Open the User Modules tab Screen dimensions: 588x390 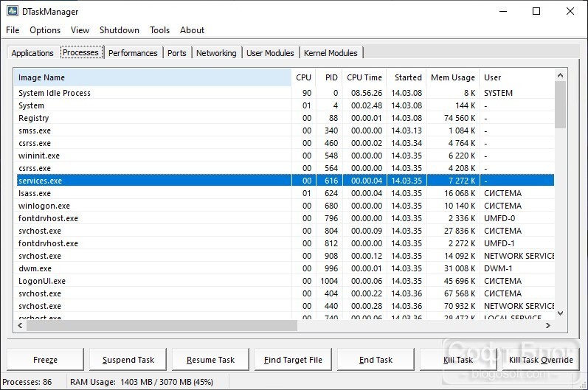(270, 53)
